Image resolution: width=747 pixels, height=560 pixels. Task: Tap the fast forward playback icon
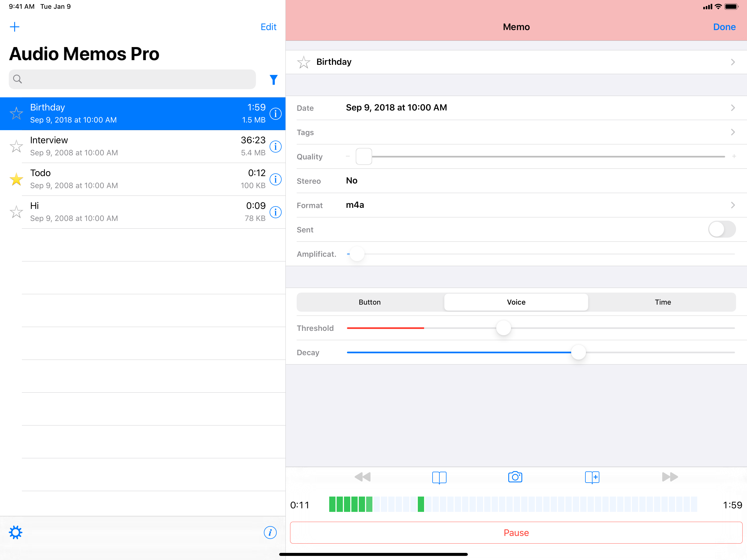[670, 477]
